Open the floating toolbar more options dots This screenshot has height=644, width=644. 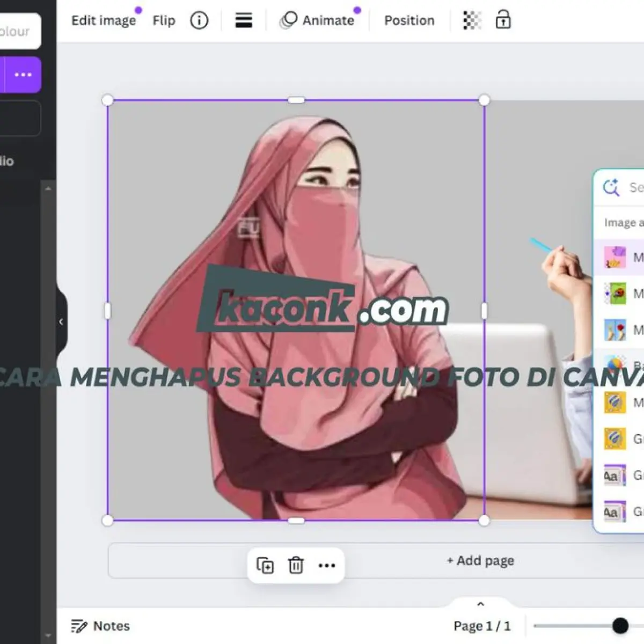point(327,565)
